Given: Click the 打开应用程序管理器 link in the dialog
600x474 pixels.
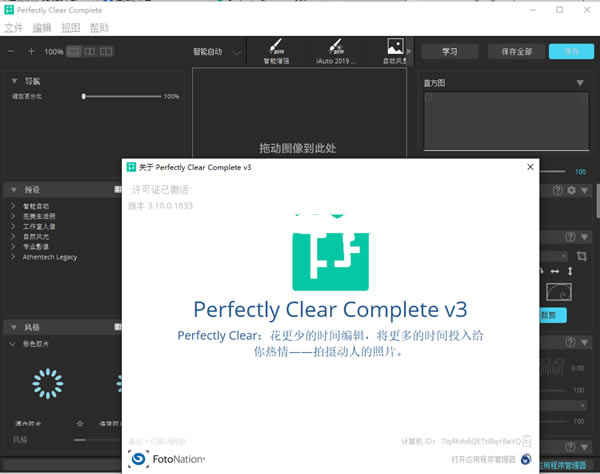Looking at the screenshot, I should click(483, 459).
